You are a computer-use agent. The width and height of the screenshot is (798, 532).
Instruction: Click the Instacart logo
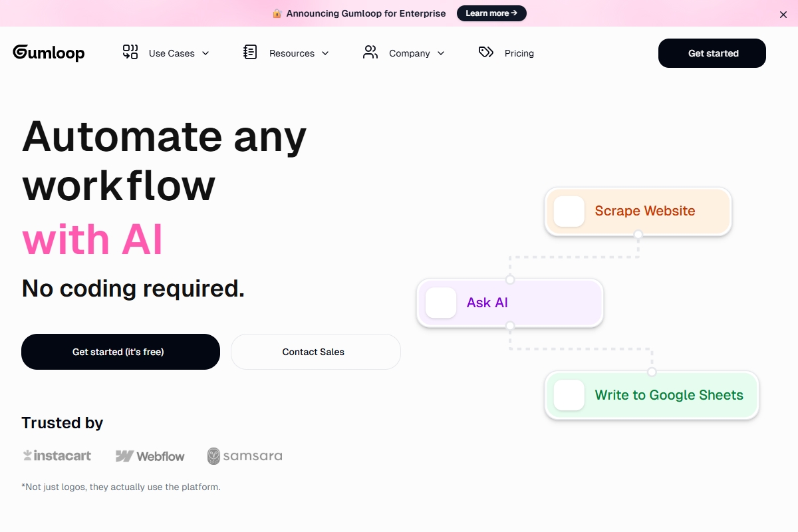click(x=57, y=456)
